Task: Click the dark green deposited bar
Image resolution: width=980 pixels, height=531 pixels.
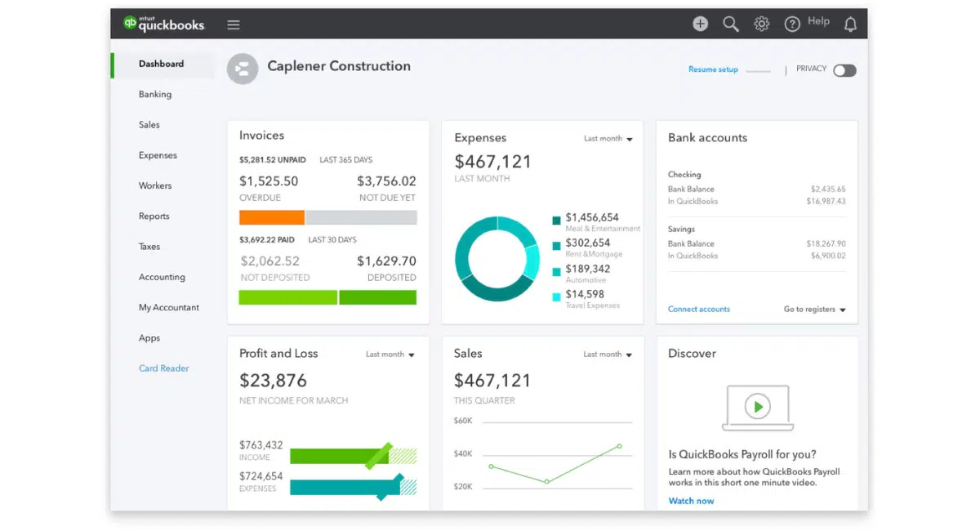Action: click(x=378, y=297)
